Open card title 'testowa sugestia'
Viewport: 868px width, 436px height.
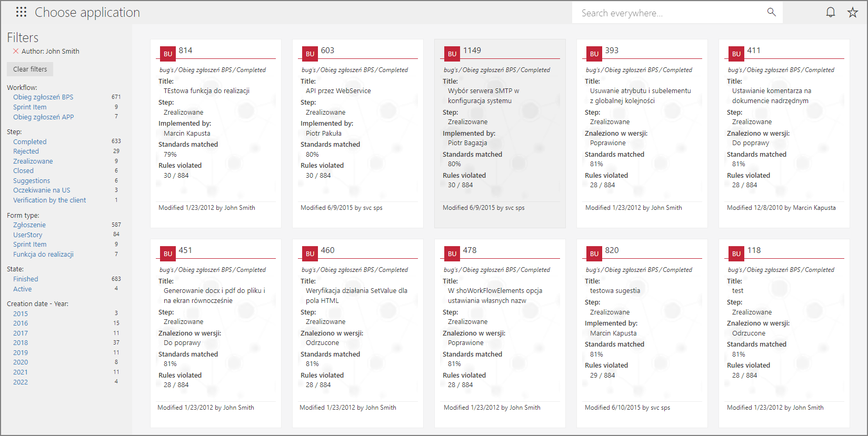615,290
